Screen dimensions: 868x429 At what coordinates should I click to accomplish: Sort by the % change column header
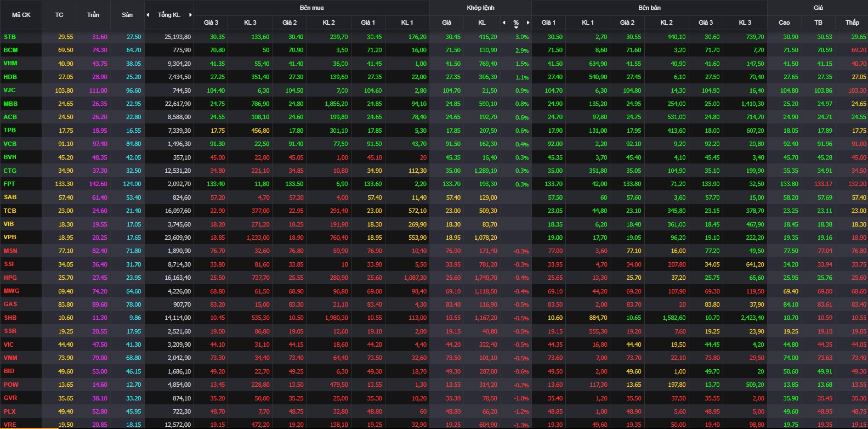tap(516, 22)
